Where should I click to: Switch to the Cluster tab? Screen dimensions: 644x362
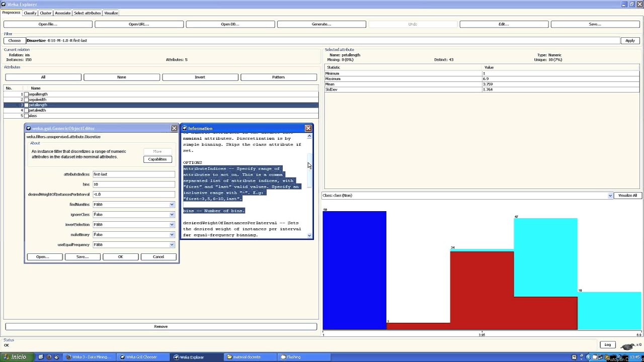(x=46, y=13)
